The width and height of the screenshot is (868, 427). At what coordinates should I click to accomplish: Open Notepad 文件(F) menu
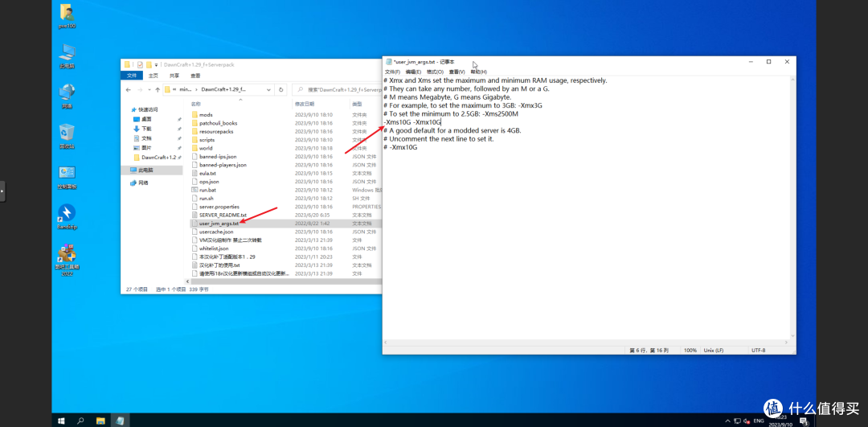point(392,72)
